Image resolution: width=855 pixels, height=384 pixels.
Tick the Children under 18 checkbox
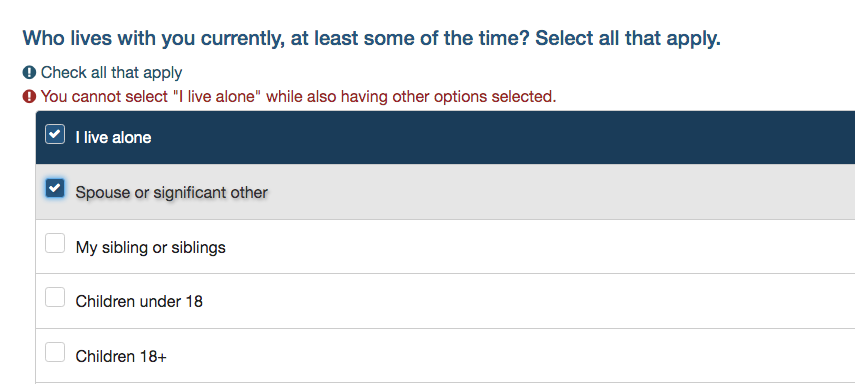coord(55,297)
